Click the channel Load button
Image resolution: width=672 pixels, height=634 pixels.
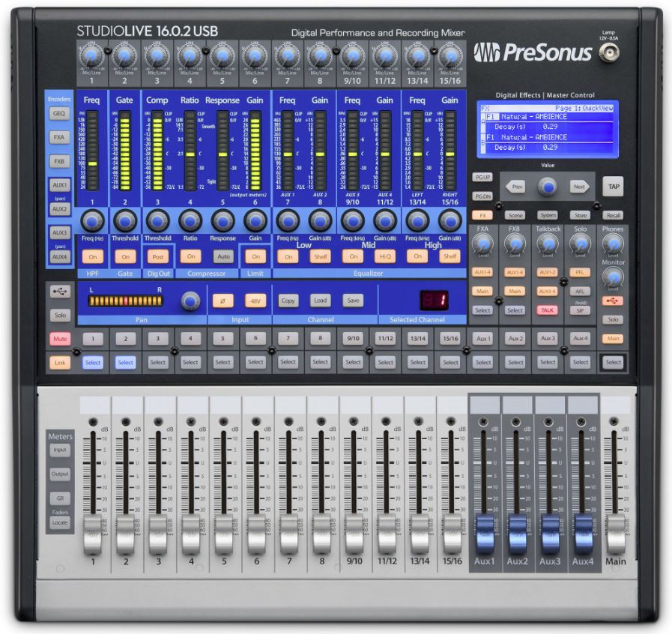point(321,301)
